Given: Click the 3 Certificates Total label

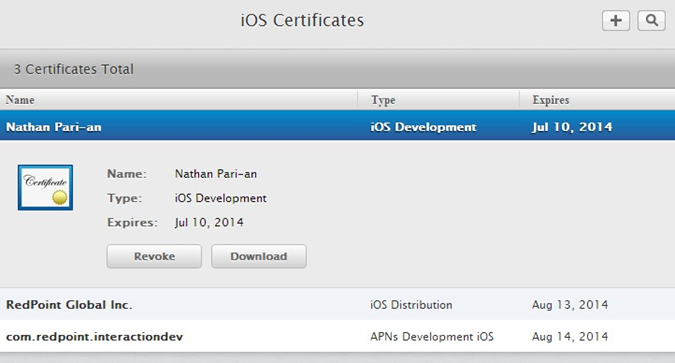Looking at the screenshot, I should (73, 69).
